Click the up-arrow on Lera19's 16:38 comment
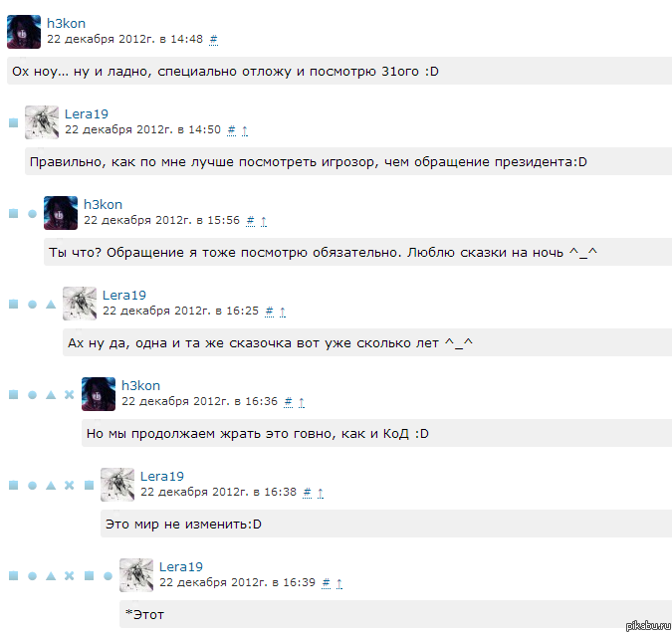672x633 pixels. 321,493
